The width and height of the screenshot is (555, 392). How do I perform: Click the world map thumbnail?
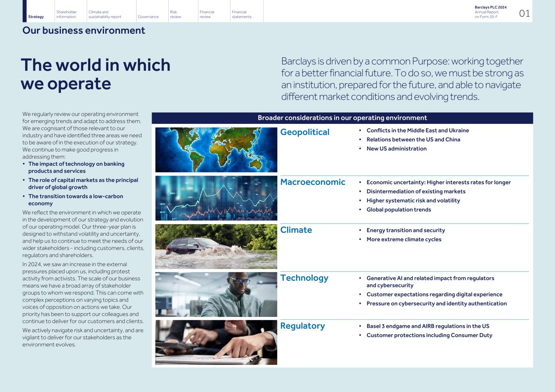(216, 149)
